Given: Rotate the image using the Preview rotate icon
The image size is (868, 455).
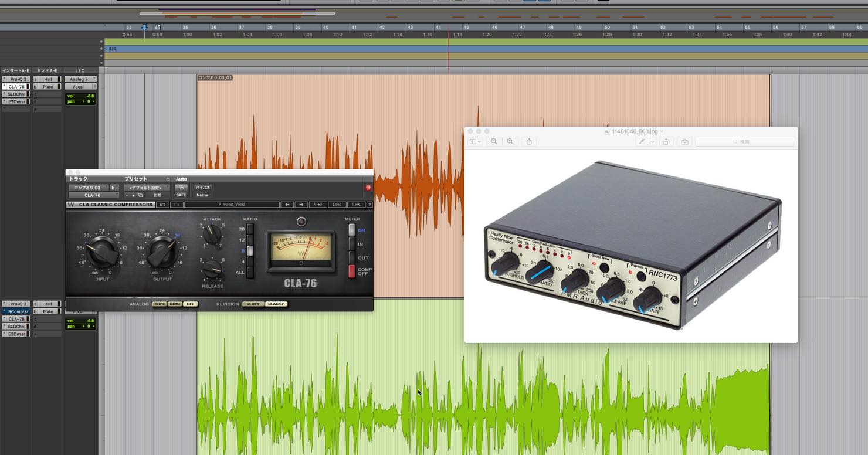Looking at the screenshot, I should pyautogui.click(x=666, y=141).
